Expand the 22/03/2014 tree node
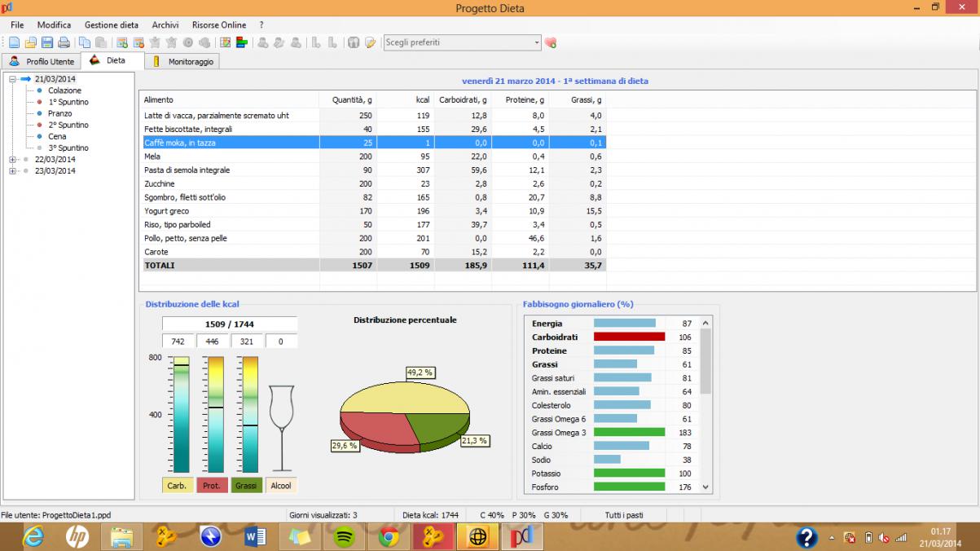The height and width of the screenshot is (551, 980). click(13, 160)
